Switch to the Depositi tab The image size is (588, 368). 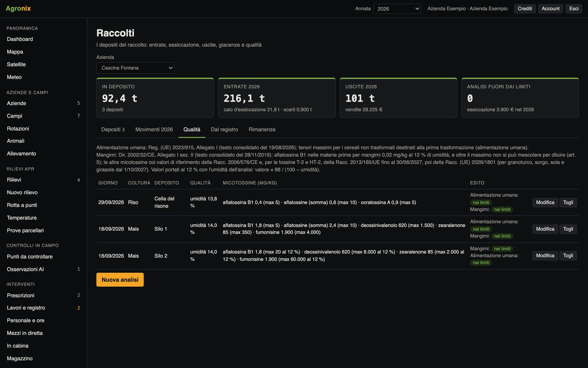click(113, 129)
